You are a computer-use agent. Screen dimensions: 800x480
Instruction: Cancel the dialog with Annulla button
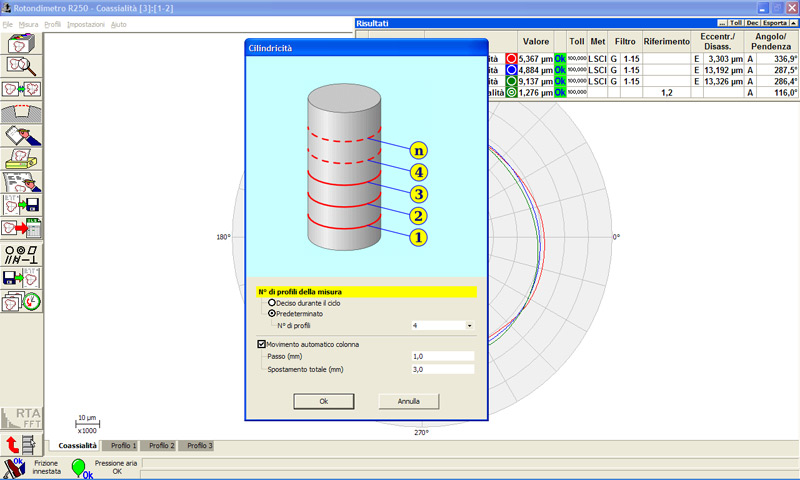point(409,401)
